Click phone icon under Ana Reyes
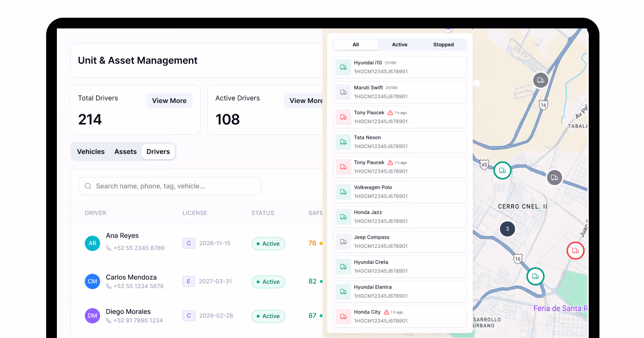Image resolution: width=644 pixels, height=338 pixels. coord(109,248)
